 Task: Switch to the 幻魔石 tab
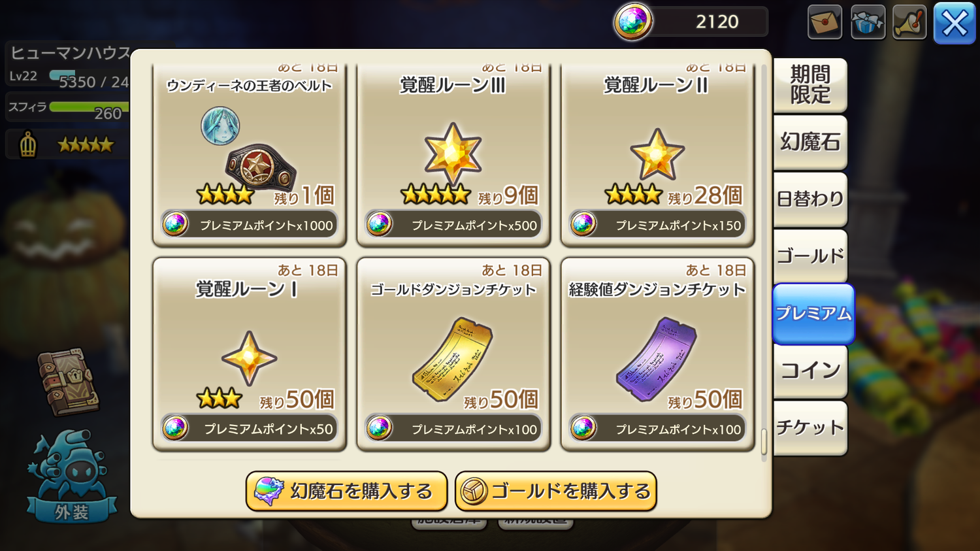click(810, 142)
